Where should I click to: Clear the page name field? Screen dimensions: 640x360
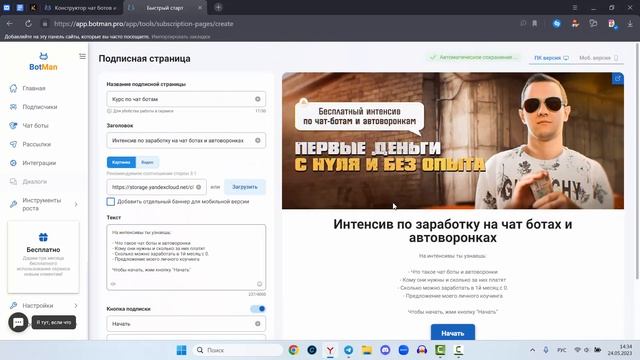[258, 99]
